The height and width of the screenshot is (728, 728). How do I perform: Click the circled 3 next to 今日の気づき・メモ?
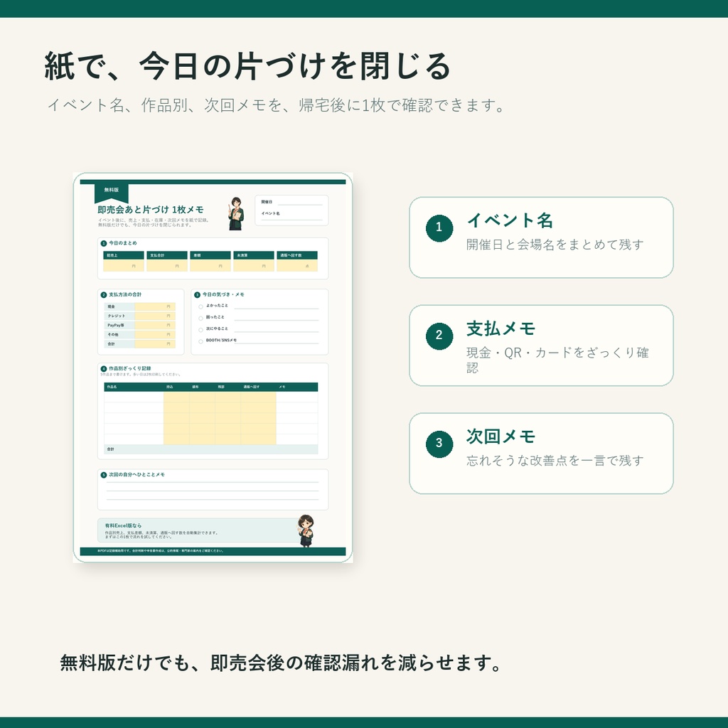198,295
